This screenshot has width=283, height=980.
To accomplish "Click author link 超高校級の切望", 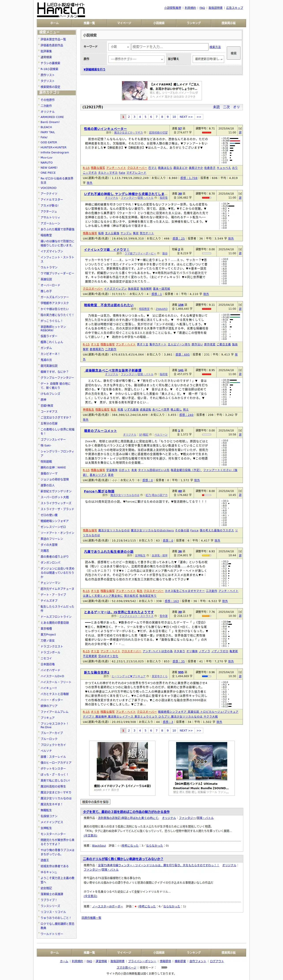I will coord(158,133).
